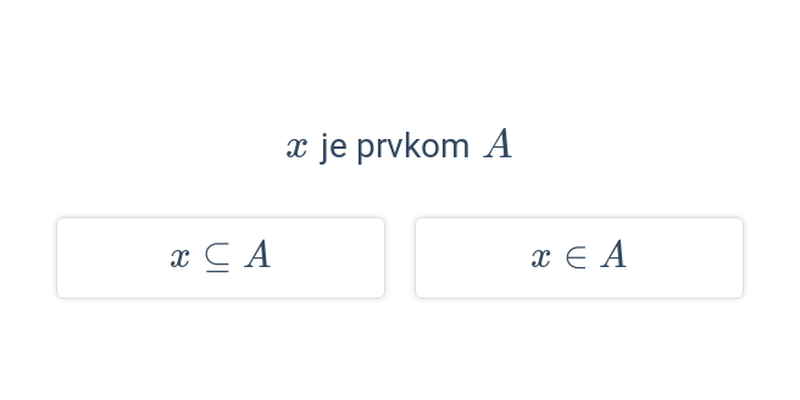The width and height of the screenshot is (800, 400).
Task: Click the A in the right answer card
Action: [x=613, y=255]
